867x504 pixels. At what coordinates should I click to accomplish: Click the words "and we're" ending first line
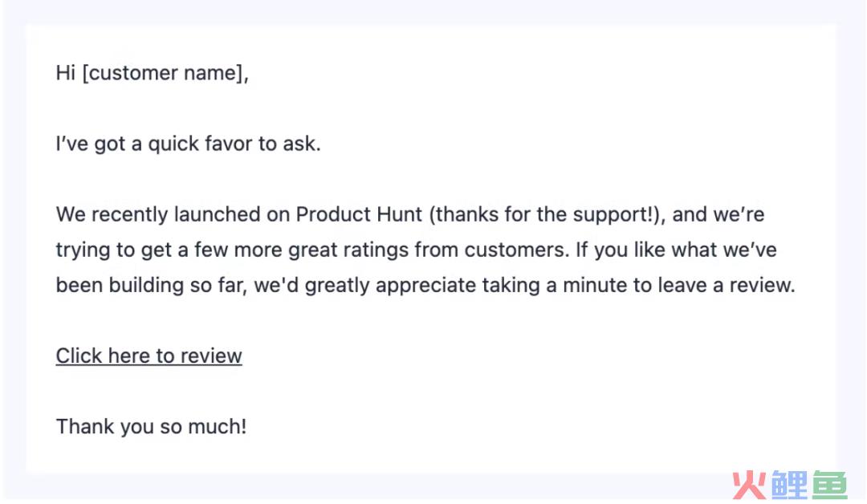click(718, 214)
